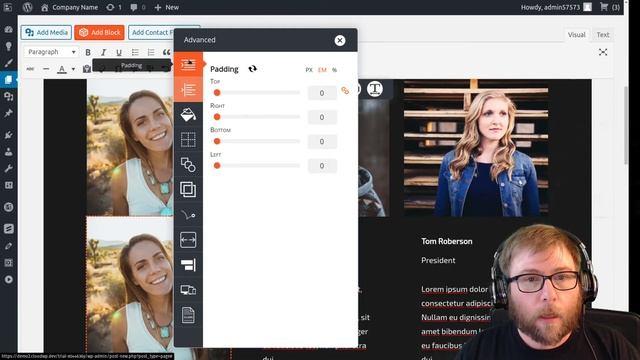Toggle strikethrough formatting

30,69
